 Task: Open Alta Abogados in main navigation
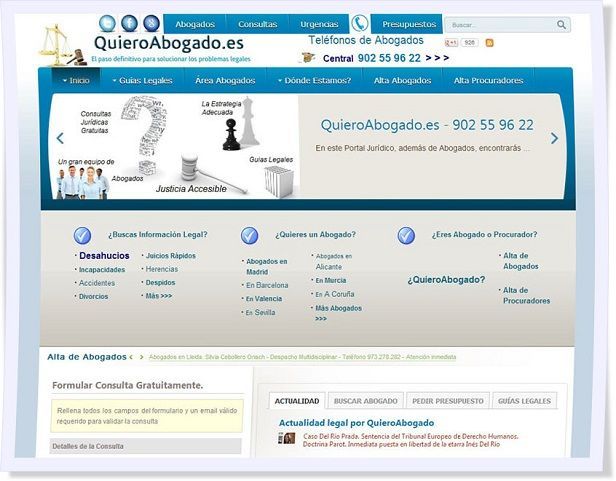[x=402, y=81]
